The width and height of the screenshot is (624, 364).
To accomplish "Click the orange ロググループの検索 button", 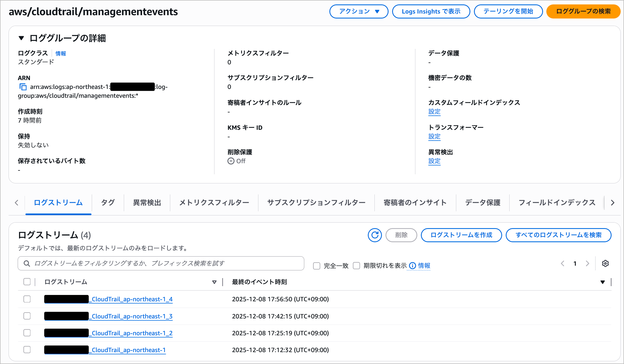I will tap(583, 12).
